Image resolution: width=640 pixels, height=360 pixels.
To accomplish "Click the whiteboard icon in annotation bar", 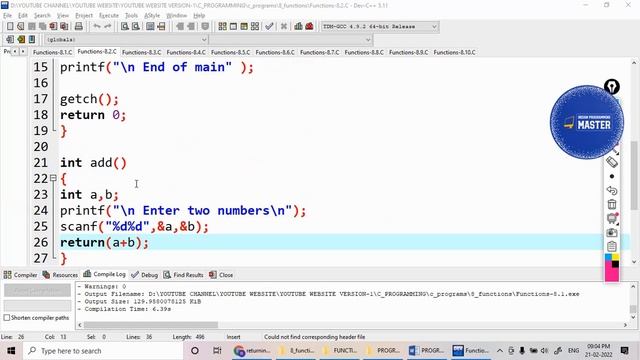I will (611, 218).
